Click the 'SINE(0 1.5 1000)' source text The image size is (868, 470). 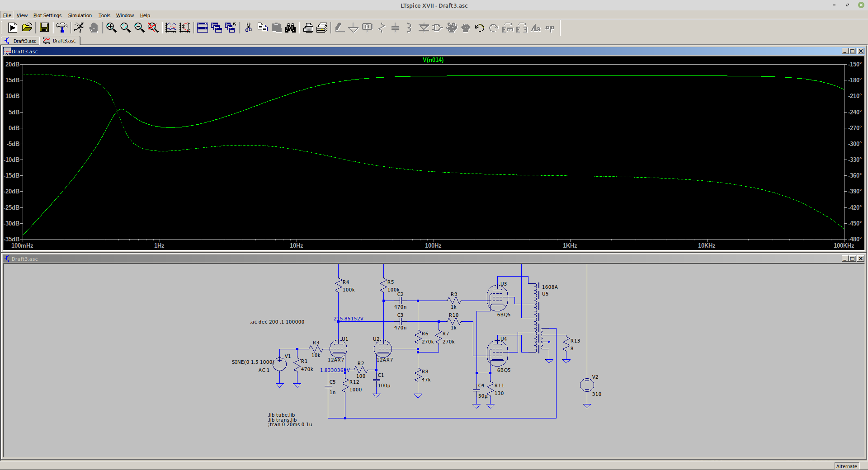253,362
